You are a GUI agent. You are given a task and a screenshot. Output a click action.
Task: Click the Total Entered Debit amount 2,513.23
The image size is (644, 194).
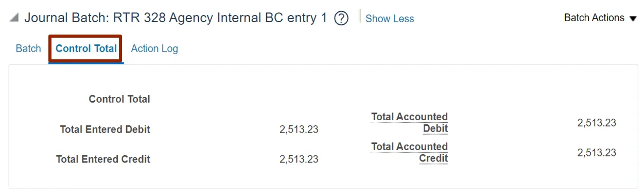(x=299, y=130)
